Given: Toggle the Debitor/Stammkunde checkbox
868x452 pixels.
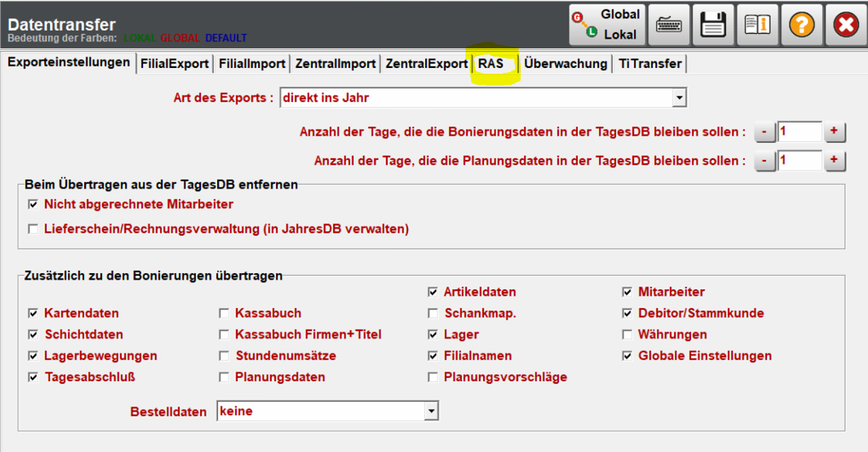Looking at the screenshot, I should coord(627,313).
